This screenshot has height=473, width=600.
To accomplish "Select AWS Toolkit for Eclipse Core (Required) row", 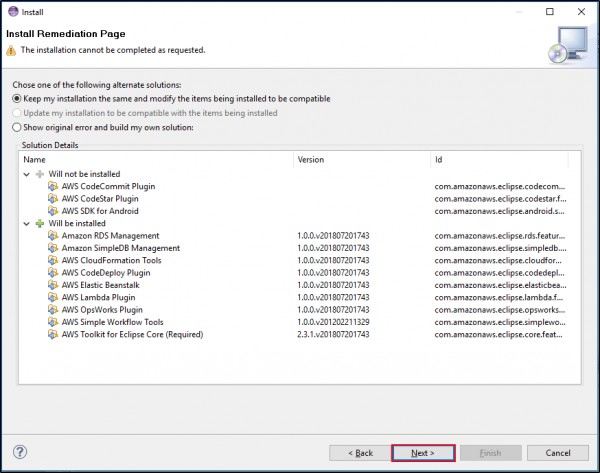I will pyautogui.click(x=300, y=334).
